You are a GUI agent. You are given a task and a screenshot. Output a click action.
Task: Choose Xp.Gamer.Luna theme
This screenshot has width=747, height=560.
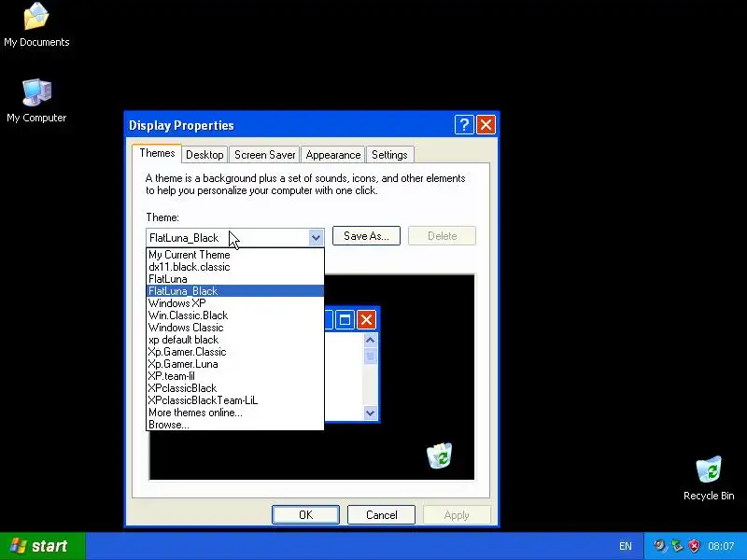[235, 364]
